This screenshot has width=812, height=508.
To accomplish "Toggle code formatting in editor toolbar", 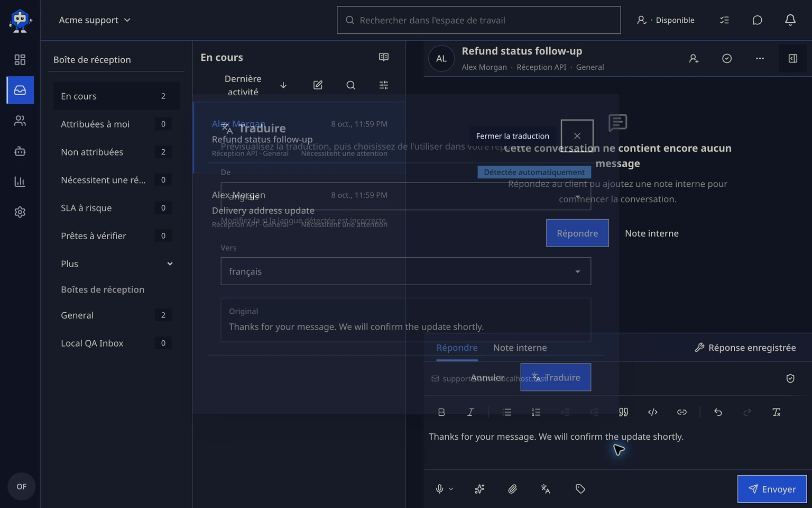I will tap(652, 412).
